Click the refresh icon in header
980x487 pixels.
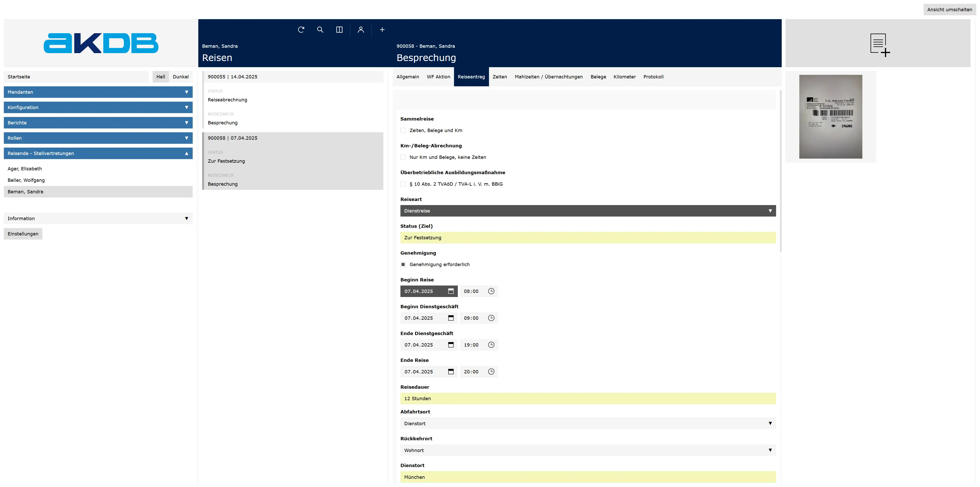301,30
